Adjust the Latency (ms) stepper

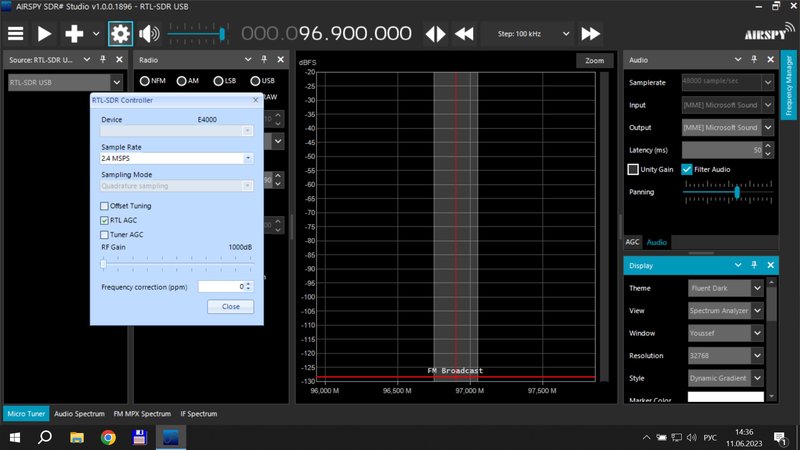pyautogui.click(x=768, y=150)
